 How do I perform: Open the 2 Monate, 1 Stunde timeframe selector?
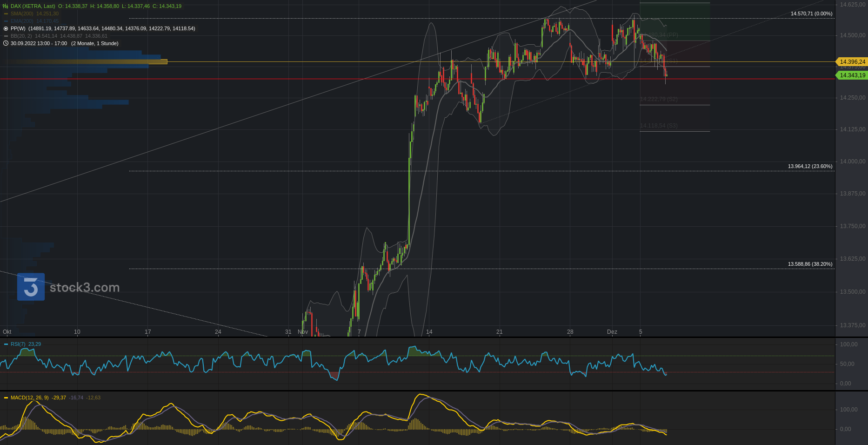(95, 43)
